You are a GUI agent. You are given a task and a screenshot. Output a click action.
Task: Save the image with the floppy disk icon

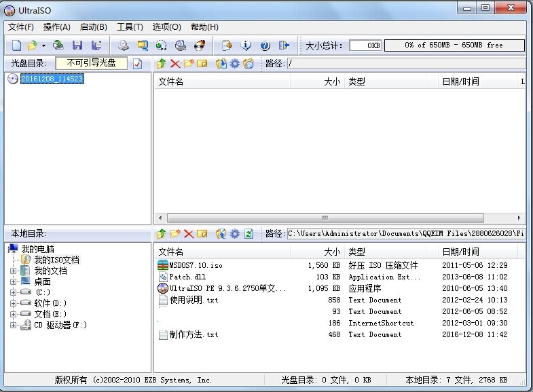coord(77,45)
